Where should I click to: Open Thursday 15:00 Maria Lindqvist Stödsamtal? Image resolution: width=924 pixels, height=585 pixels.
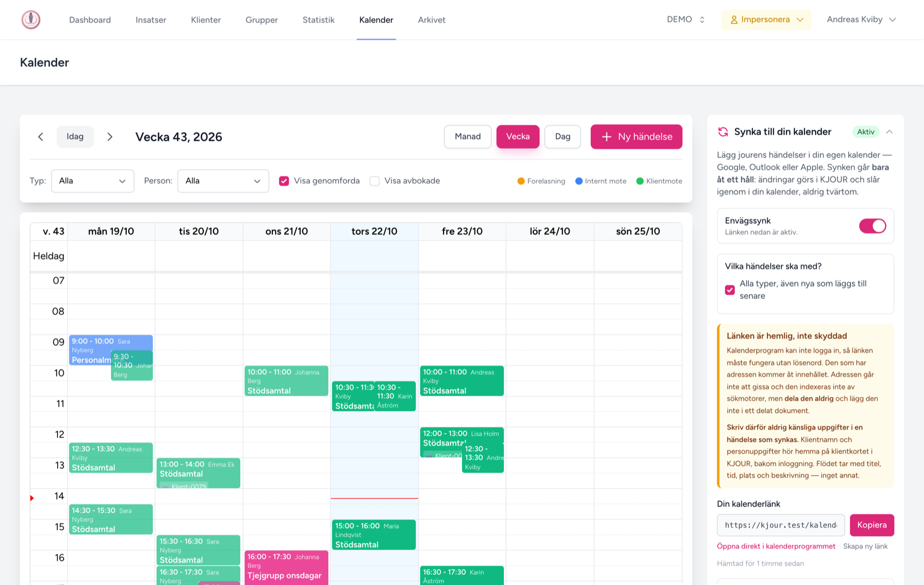click(374, 535)
